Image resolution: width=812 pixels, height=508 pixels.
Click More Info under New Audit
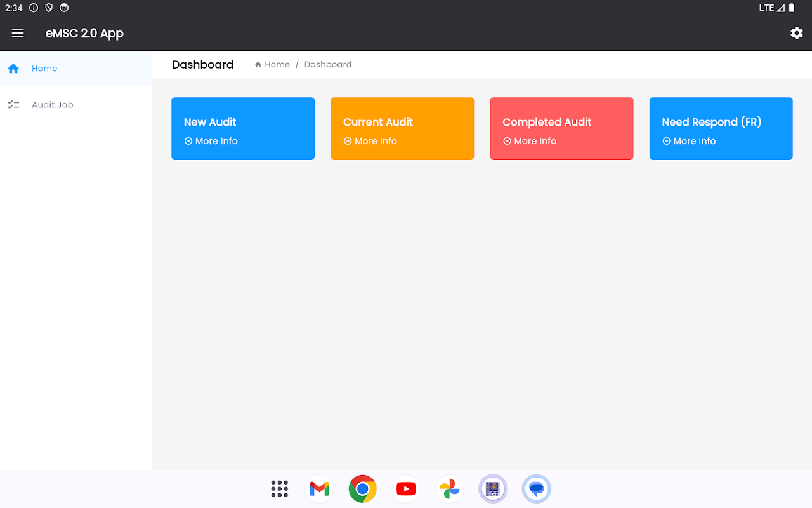coord(211,141)
